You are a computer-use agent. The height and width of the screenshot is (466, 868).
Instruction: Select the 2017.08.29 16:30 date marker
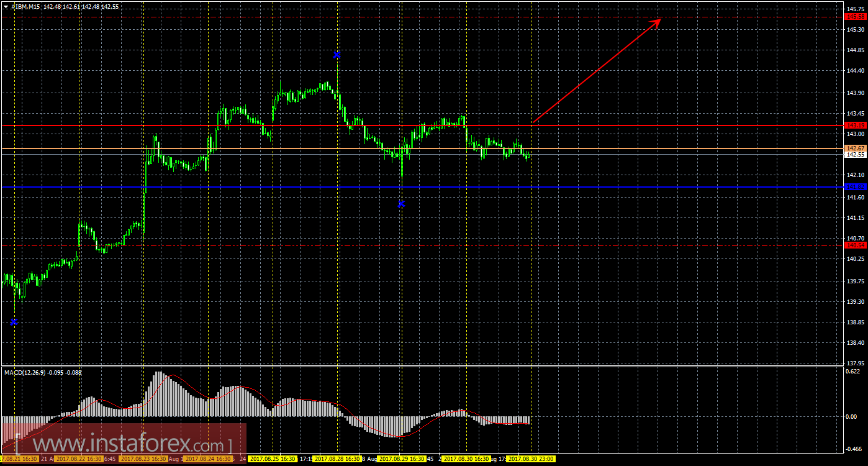(x=402, y=459)
